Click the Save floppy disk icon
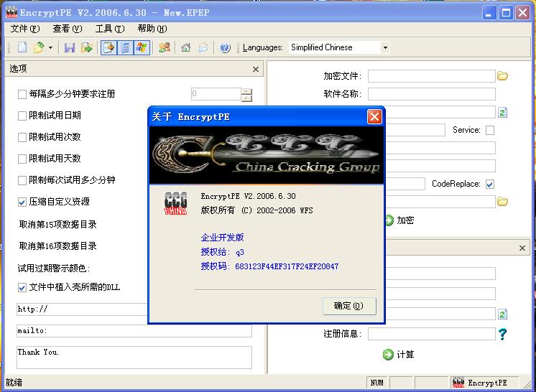Viewport: 536px width, 392px height. (x=70, y=47)
